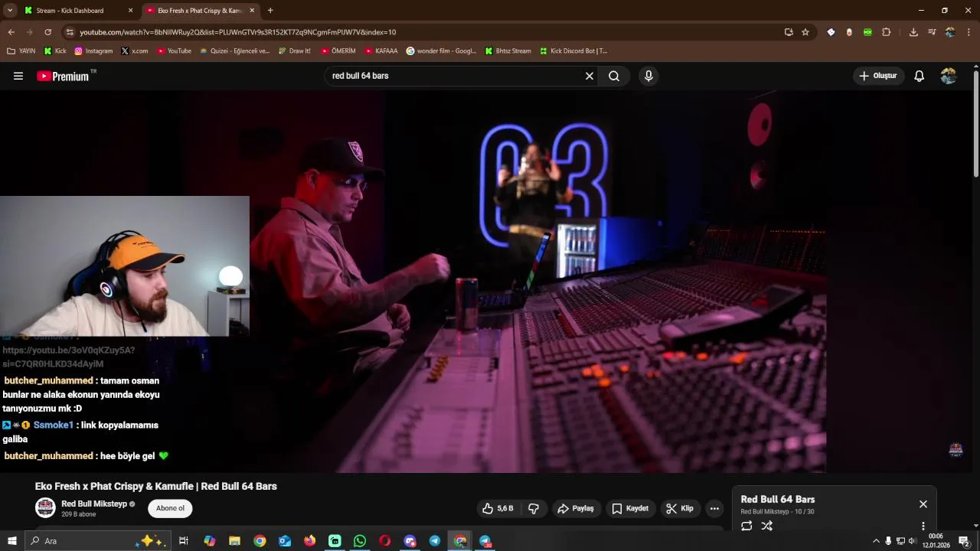Start voice search with the microphone

[648, 76]
